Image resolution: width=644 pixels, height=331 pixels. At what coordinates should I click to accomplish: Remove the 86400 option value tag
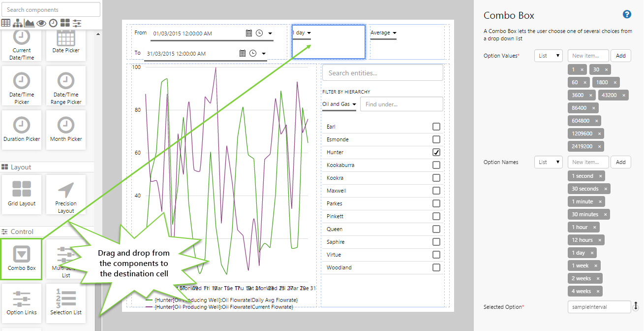(593, 108)
